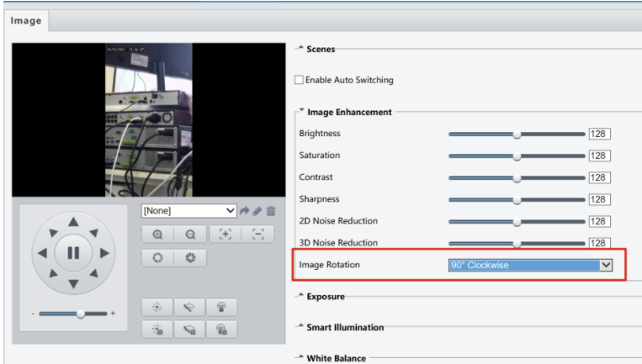Adjust the Saturation slider
This screenshot has height=364, width=642.
tap(517, 156)
